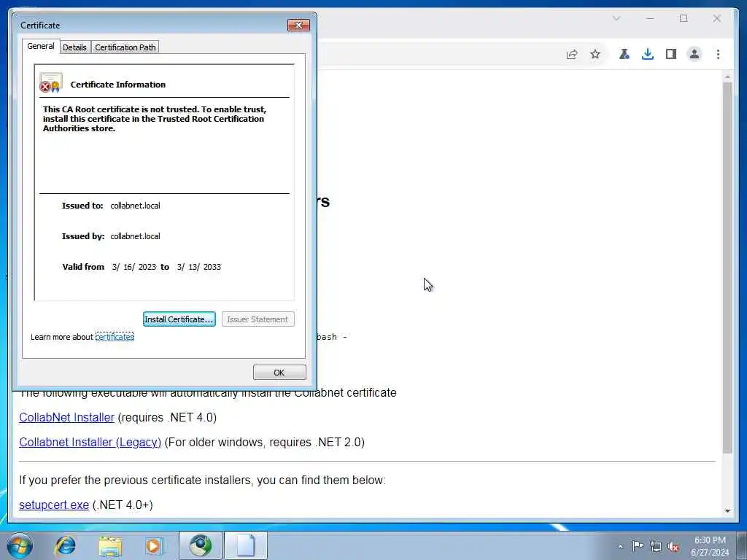Click the Chrome share page icon
The height and width of the screenshot is (560, 747).
point(572,54)
